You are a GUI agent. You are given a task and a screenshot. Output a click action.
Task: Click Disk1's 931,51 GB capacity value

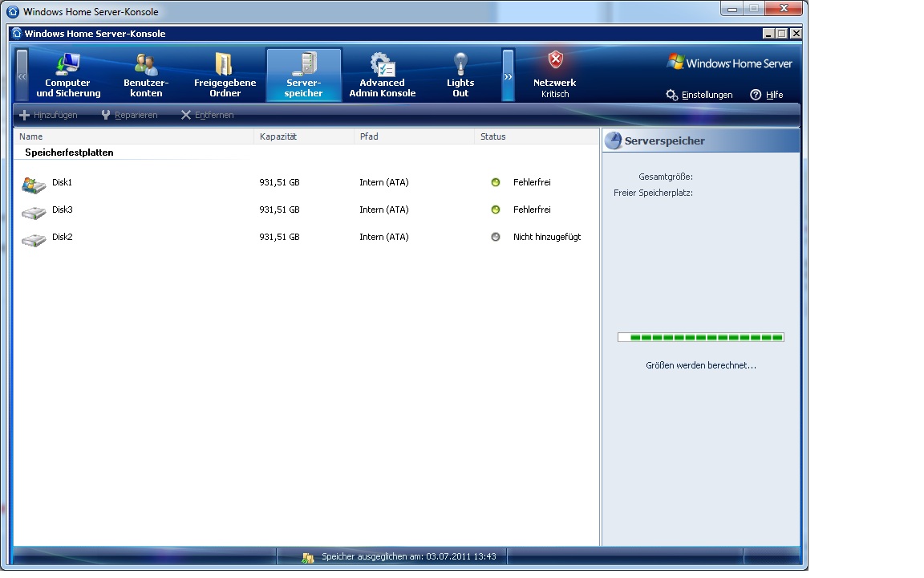[279, 182]
